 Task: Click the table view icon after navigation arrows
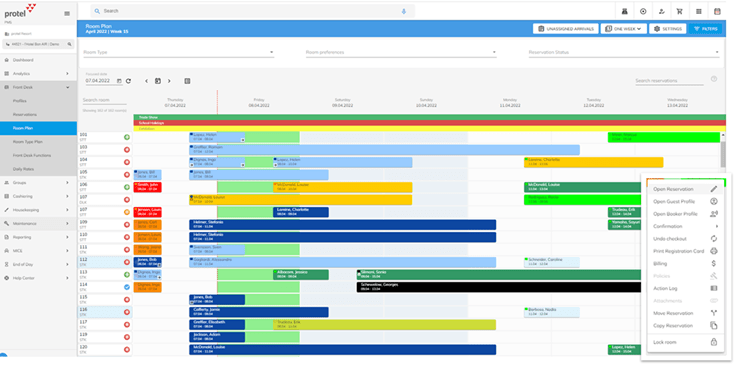tap(188, 81)
